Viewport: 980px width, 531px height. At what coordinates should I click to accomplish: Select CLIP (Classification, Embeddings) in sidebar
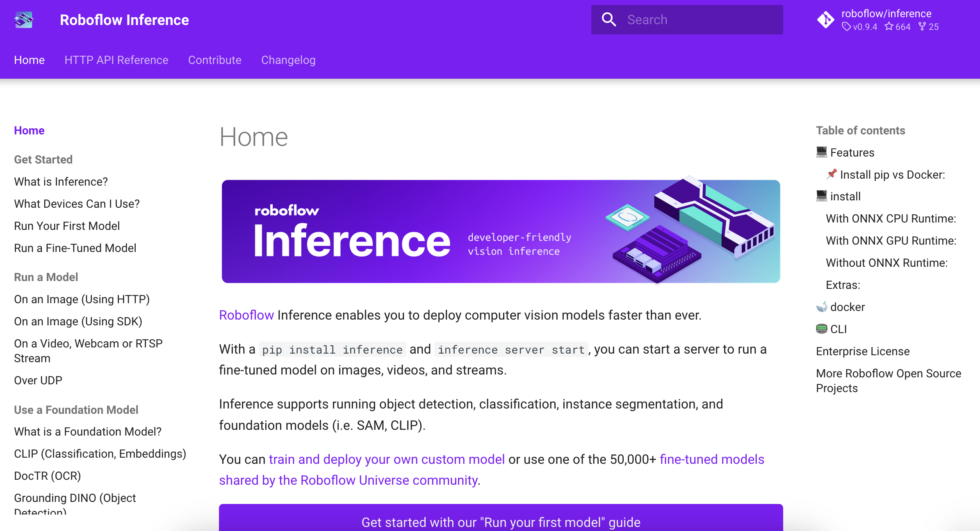click(x=100, y=454)
